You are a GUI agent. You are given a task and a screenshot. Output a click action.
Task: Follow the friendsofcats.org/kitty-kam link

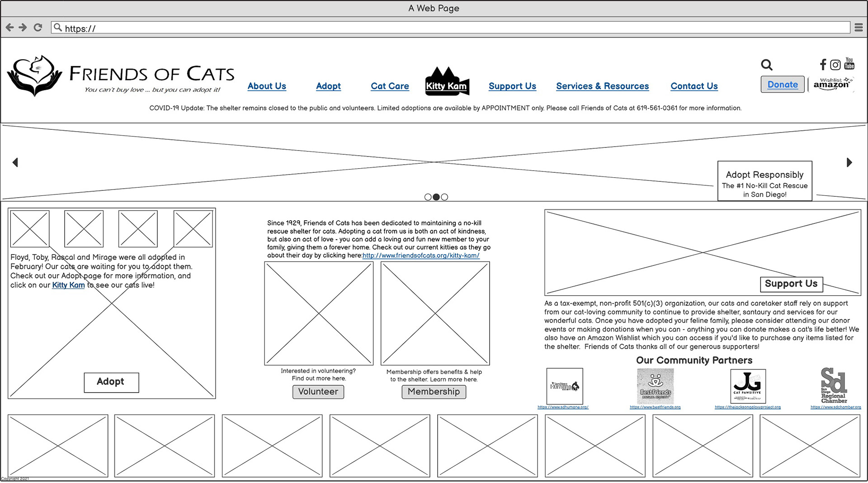coord(421,256)
